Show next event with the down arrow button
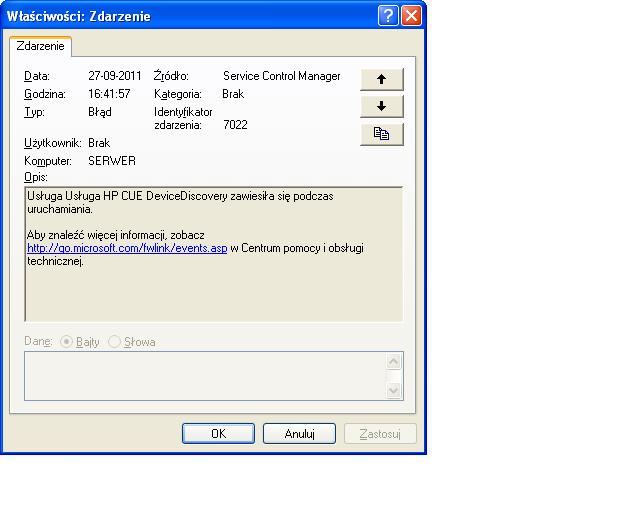This screenshot has width=640, height=512. (382, 107)
